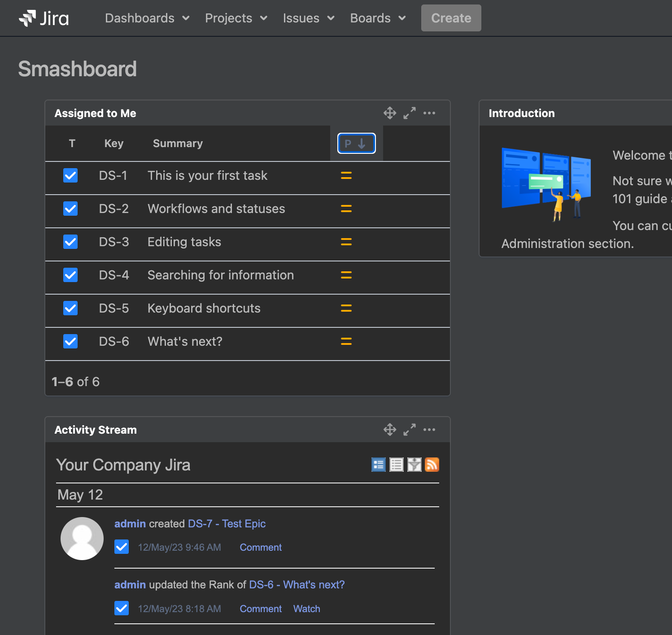The height and width of the screenshot is (635, 672).
Task: Click Comment under DS-6 activity
Action: point(261,609)
